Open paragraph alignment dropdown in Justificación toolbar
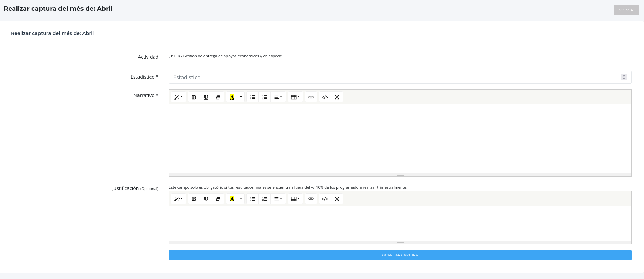644x279 pixels. 278,199
